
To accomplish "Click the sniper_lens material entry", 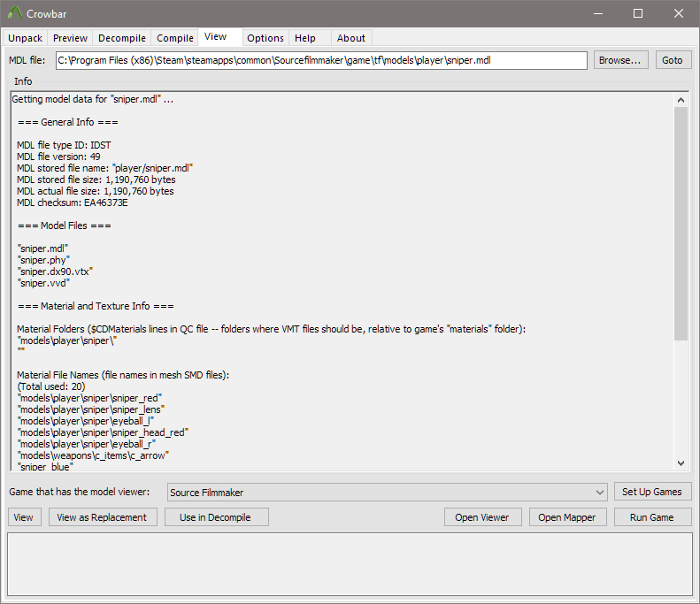I will click(90, 409).
